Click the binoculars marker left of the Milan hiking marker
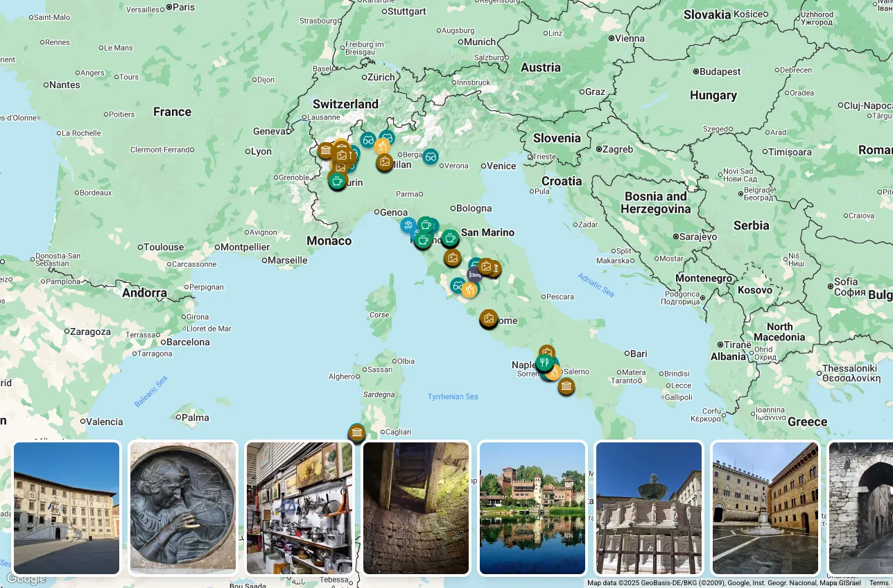Image resolution: width=893 pixels, height=588 pixels. [368, 140]
